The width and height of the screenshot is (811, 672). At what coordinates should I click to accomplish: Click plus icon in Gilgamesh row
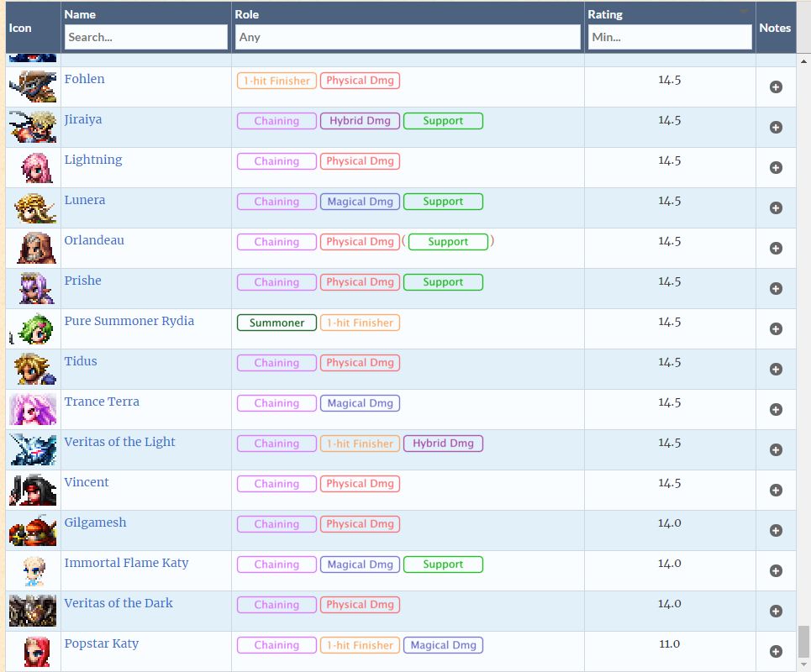pos(776,530)
